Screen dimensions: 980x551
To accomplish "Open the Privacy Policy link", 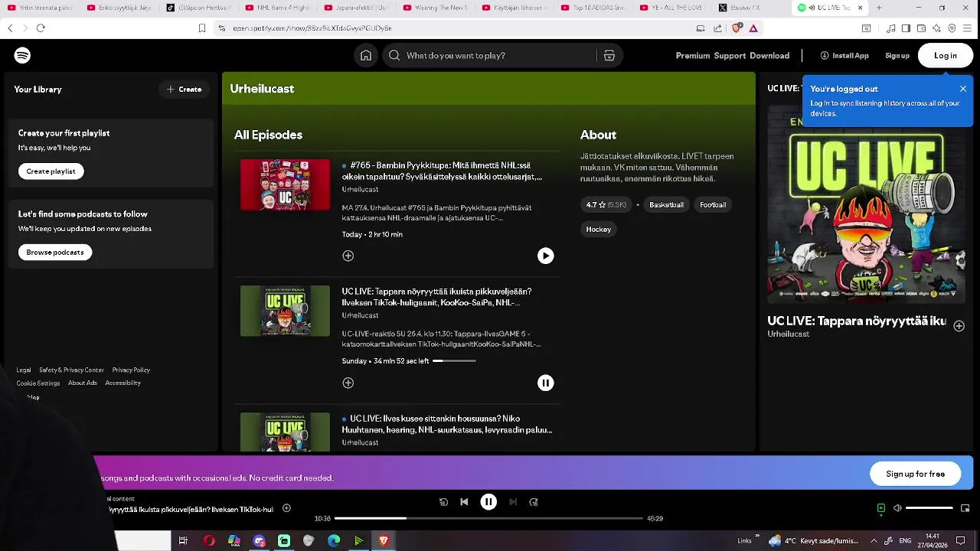I will (131, 370).
